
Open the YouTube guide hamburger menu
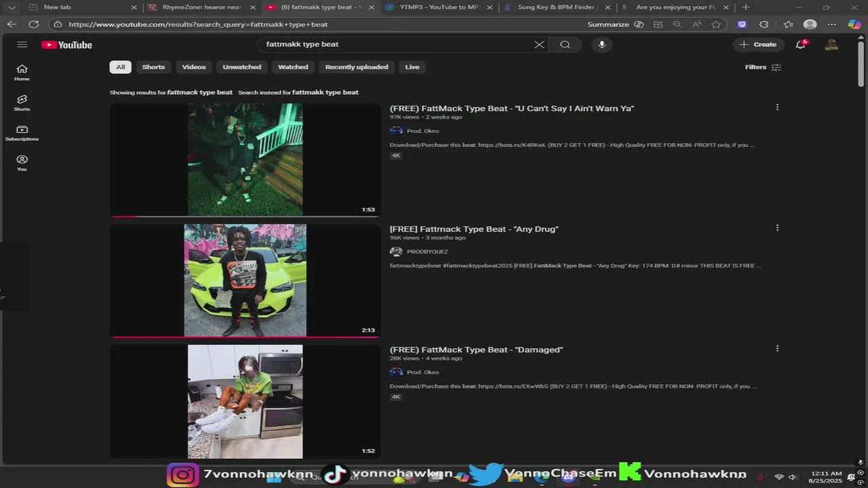click(x=22, y=45)
